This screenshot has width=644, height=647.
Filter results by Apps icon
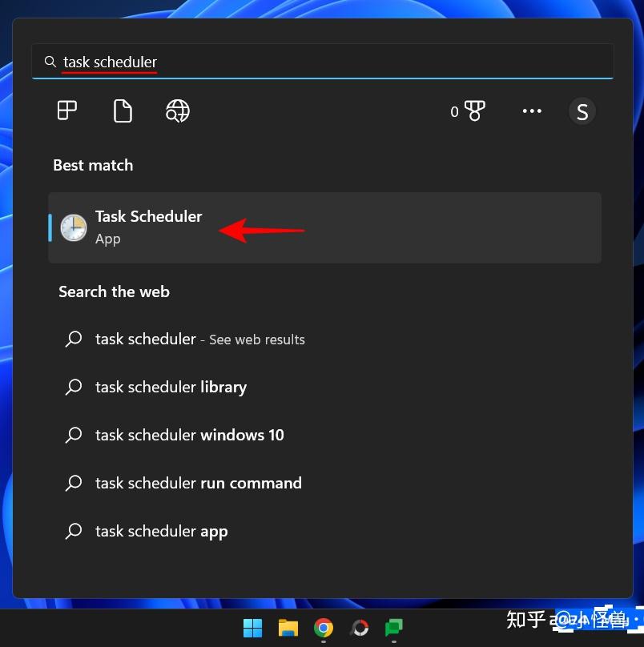point(66,111)
